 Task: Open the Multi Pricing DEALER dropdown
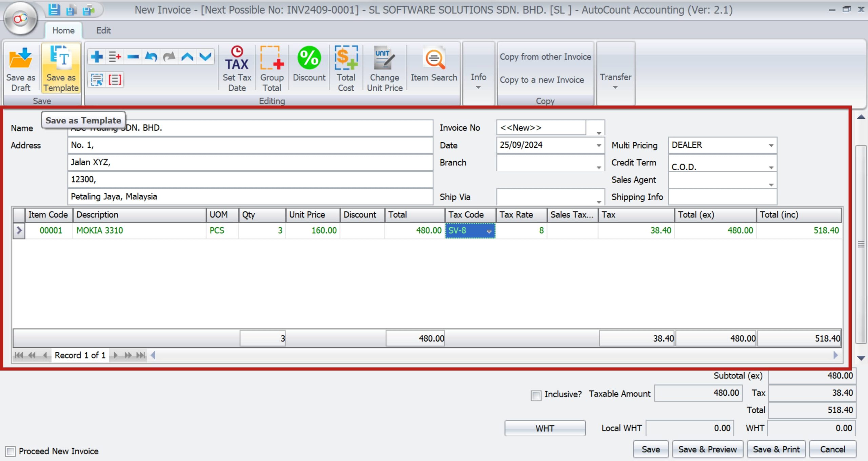772,145
